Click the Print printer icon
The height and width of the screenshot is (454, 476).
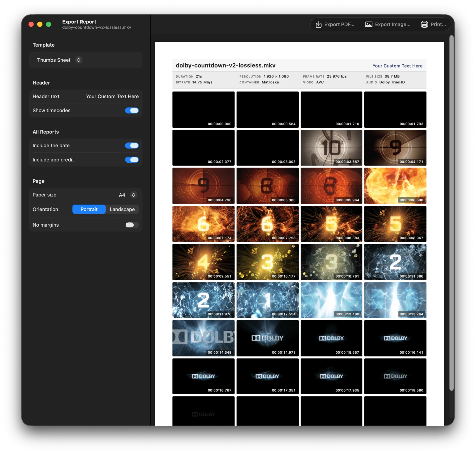coord(424,24)
